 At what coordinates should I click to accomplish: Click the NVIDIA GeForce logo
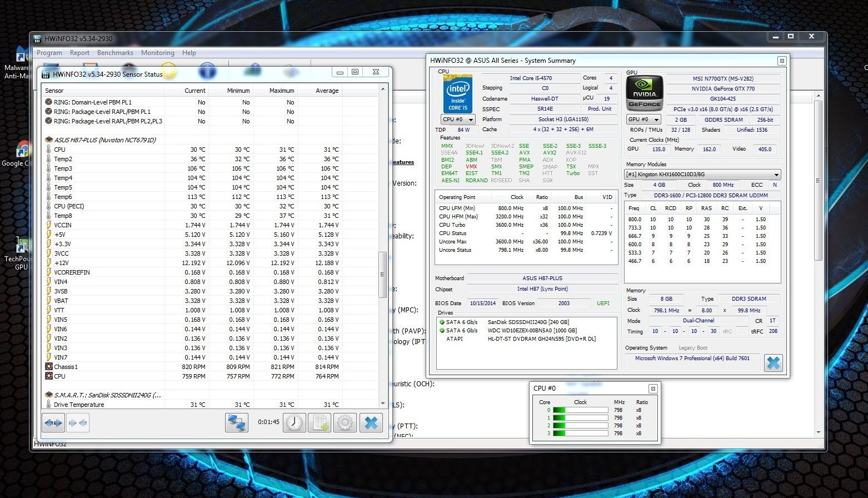(x=645, y=94)
